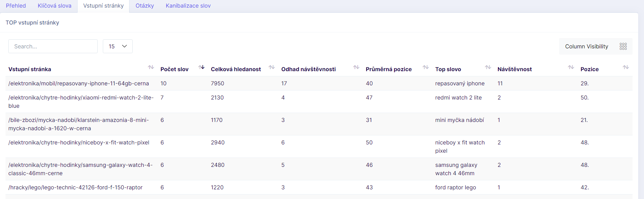Open the rows-per-page dropdown showing 15
Viewport: 644px width, 199px height.
point(118,46)
